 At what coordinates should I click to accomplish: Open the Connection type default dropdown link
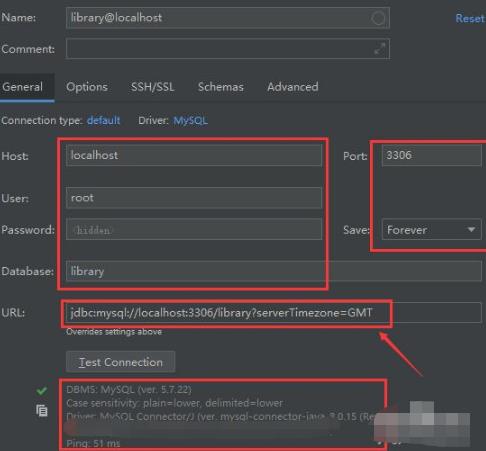(103, 120)
